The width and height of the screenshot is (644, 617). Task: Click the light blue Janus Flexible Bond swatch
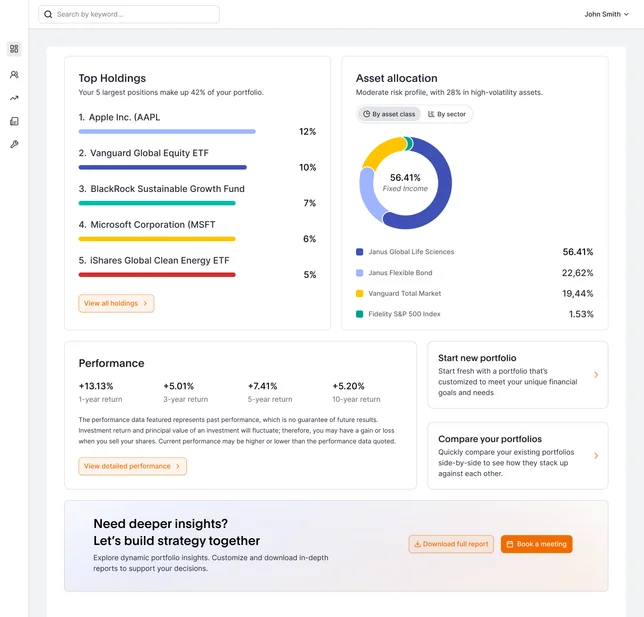[x=359, y=273]
